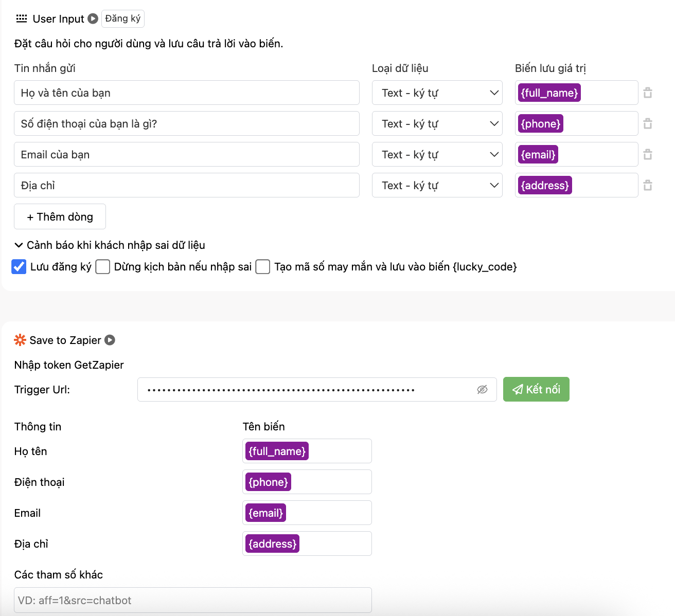675x616 pixels.
Task: Delete the phone question row
Action: (648, 123)
